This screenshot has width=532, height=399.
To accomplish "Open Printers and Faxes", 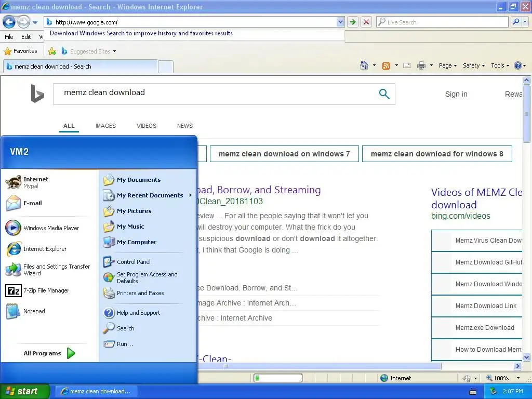I will pos(148,293).
